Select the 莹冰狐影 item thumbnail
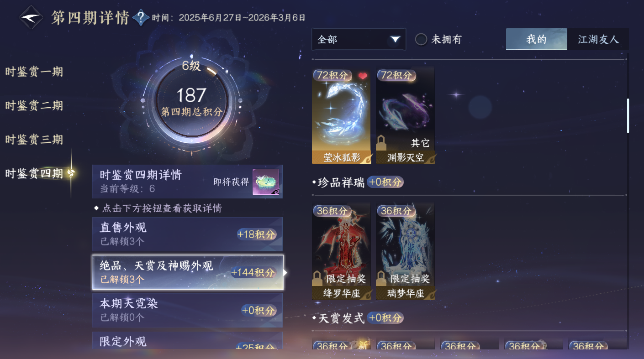The height and width of the screenshot is (359, 644). [x=341, y=115]
